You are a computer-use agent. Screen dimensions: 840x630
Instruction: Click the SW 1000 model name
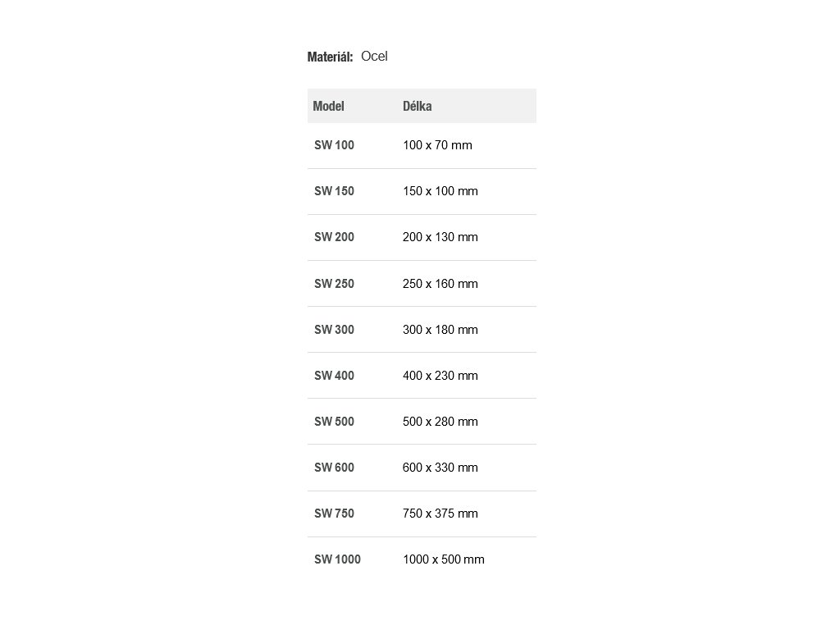click(x=337, y=559)
